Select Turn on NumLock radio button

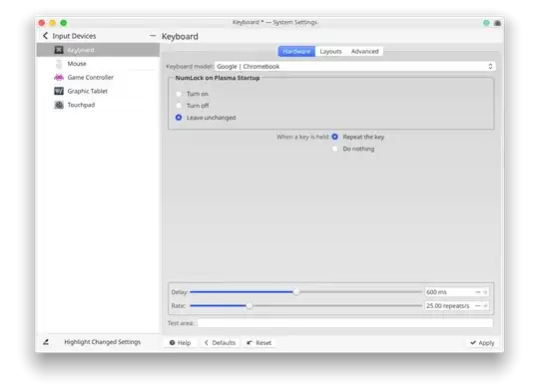pos(179,94)
